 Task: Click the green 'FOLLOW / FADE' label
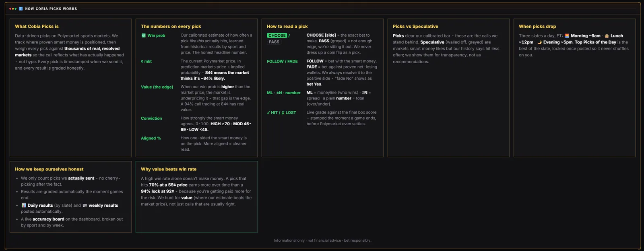click(x=282, y=62)
